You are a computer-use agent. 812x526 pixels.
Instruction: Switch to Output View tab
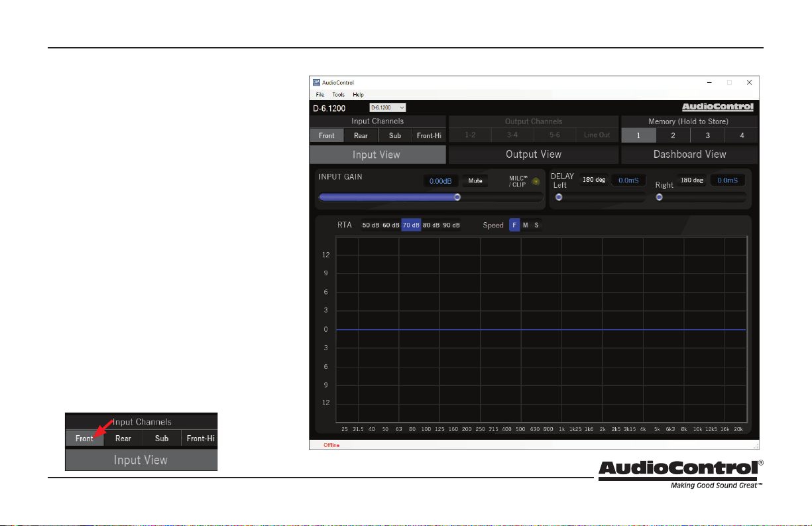[534, 155]
